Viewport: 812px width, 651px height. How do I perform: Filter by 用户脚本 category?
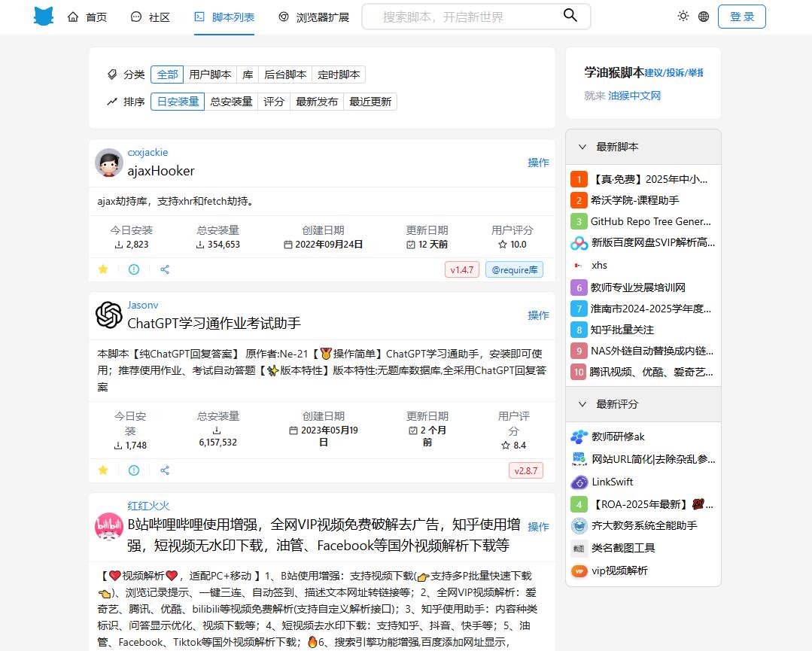[210, 75]
